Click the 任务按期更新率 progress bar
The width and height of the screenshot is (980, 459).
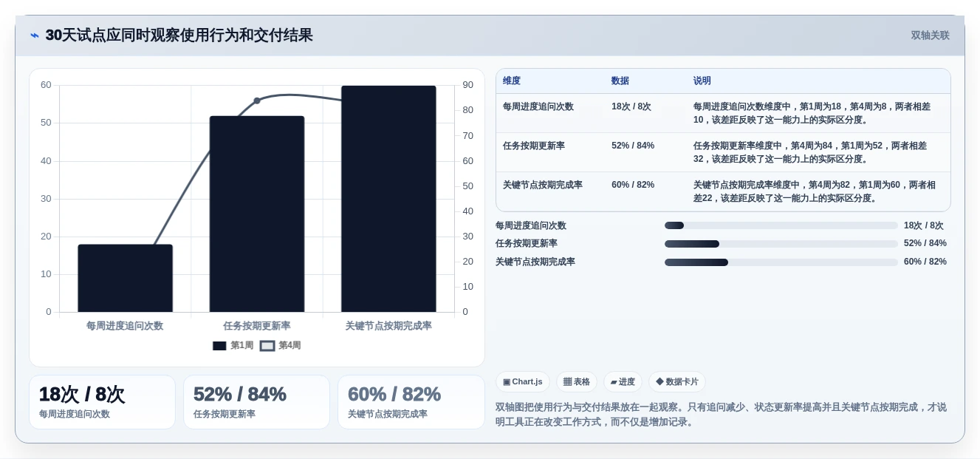pos(781,244)
